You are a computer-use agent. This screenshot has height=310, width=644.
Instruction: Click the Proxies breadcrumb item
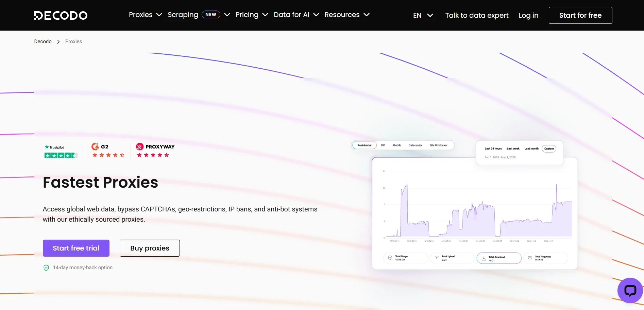[x=73, y=41]
